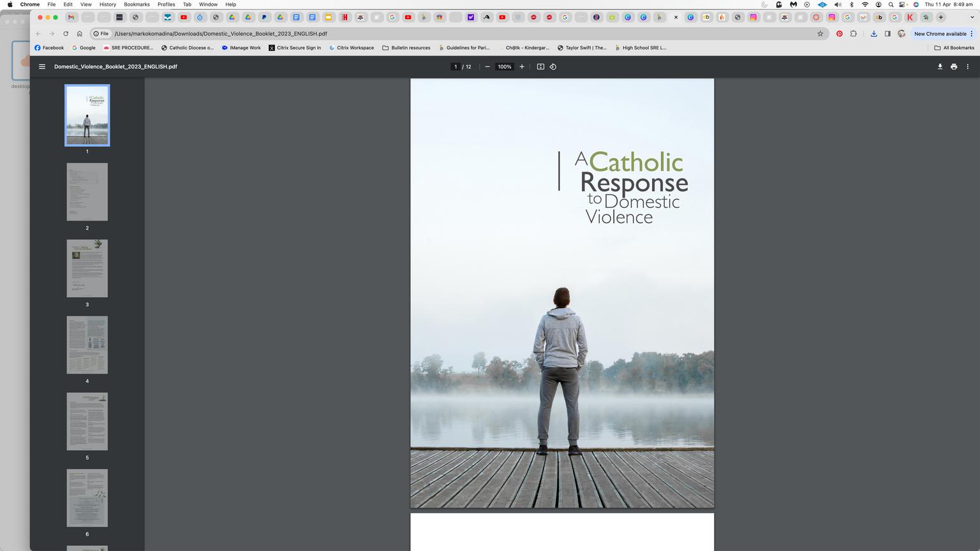980x551 pixels.
Task: Open the Google bookmark
Action: [84, 48]
